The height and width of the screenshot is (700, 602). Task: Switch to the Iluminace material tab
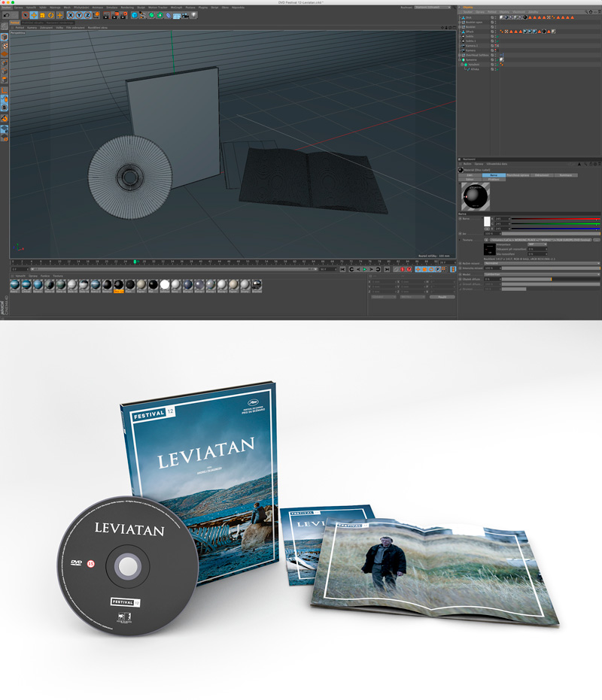566,175
